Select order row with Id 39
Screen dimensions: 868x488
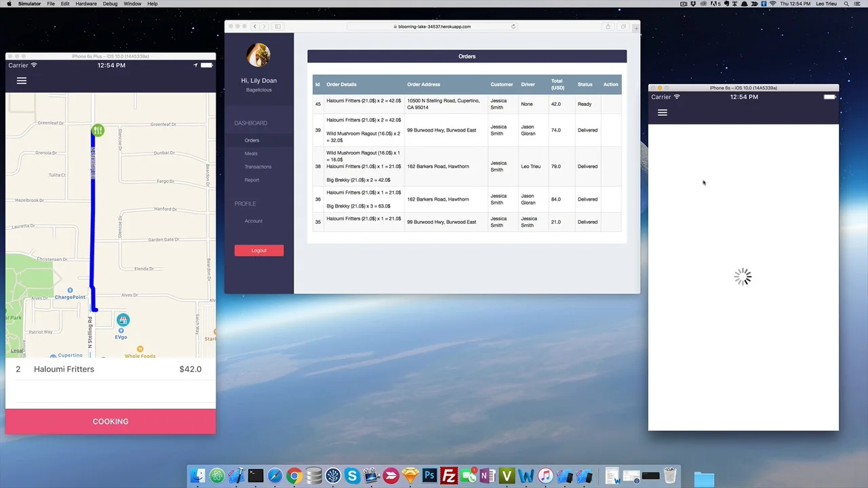click(x=467, y=130)
